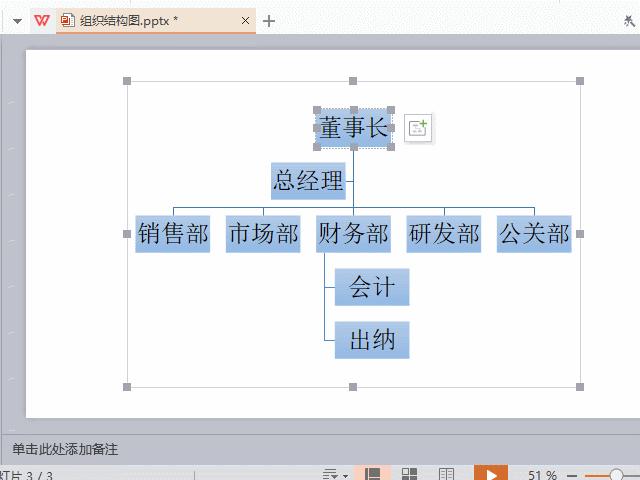
Task: Click the zoom out minus button
Action: [x=572, y=476]
